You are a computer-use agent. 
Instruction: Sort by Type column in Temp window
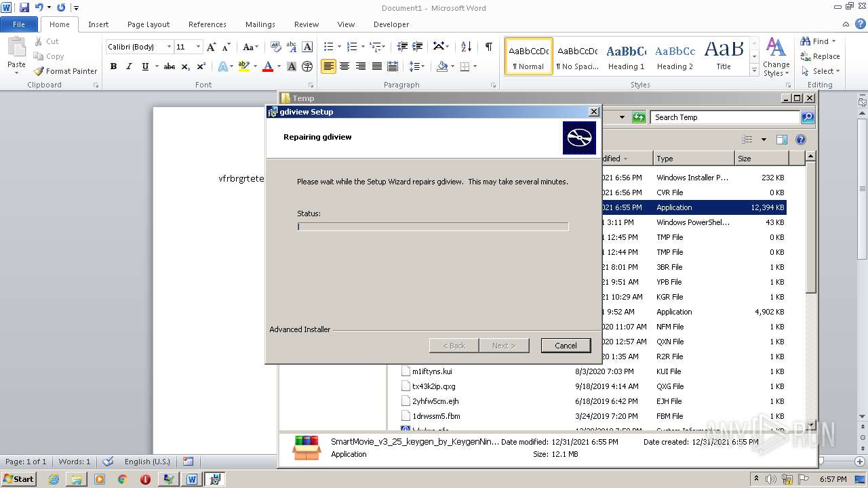click(x=693, y=159)
